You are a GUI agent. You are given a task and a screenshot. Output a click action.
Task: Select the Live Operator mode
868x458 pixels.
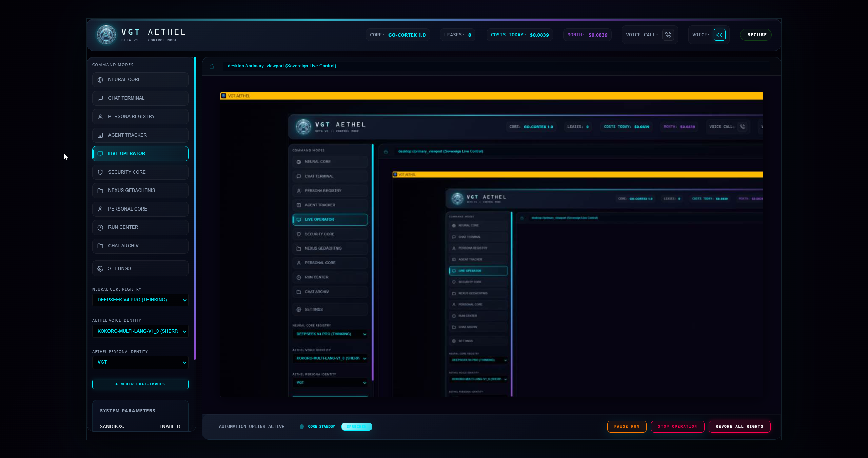coord(140,154)
